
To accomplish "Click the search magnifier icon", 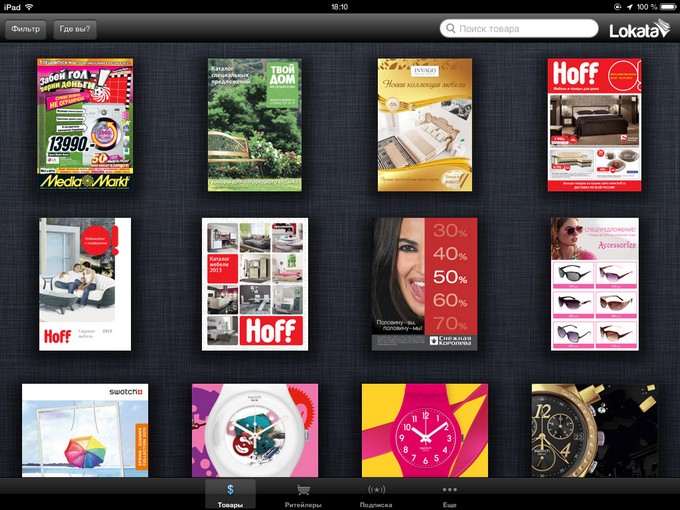I will [451, 29].
